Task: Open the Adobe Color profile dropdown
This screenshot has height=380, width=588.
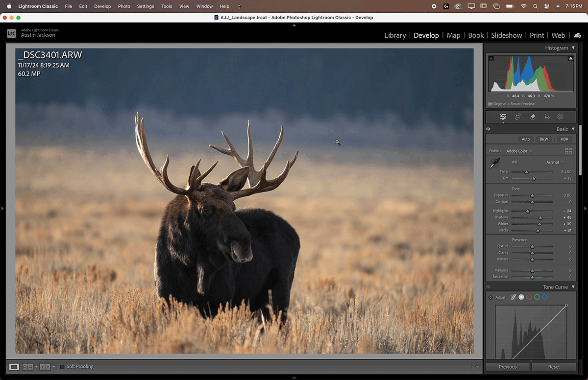Action: tap(519, 151)
